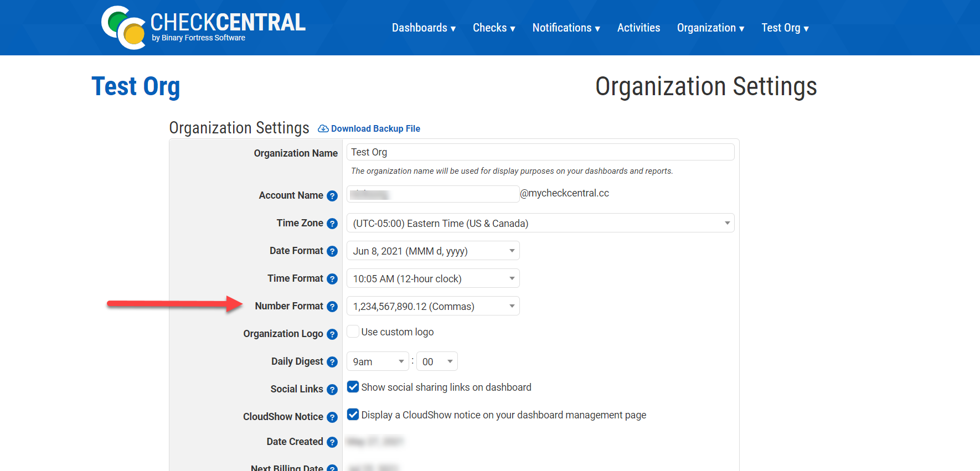Click the CheckCentral logo
The height and width of the screenshot is (471, 980).
pos(203,27)
